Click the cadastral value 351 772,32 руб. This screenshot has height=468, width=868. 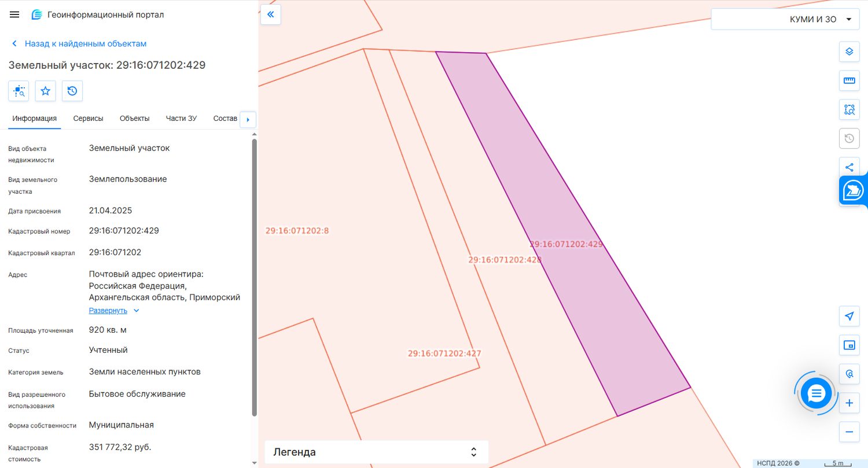pos(120,447)
